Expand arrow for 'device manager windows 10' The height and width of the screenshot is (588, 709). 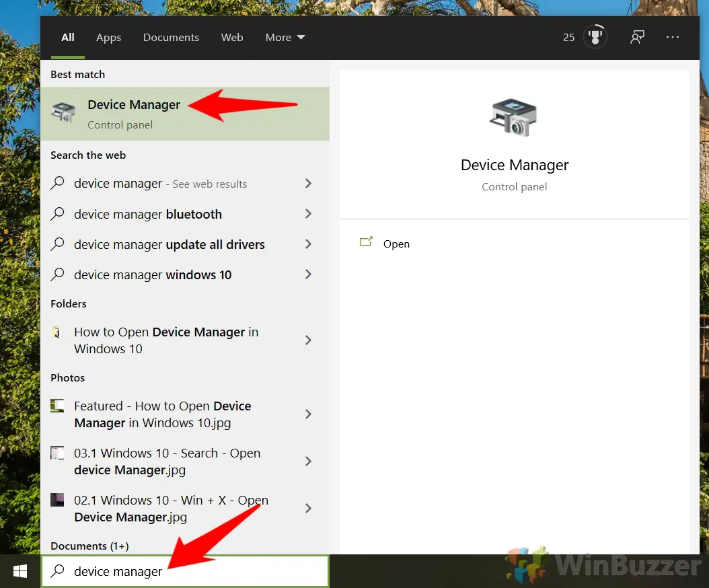[308, 274]
